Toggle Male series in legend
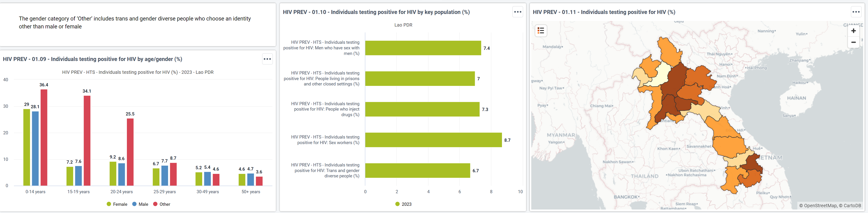 click(x=140, y=204)
